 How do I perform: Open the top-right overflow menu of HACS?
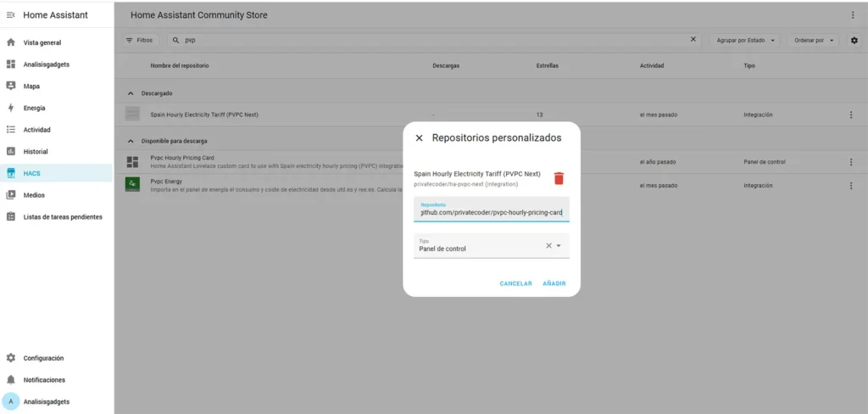(x=853, y=15)
